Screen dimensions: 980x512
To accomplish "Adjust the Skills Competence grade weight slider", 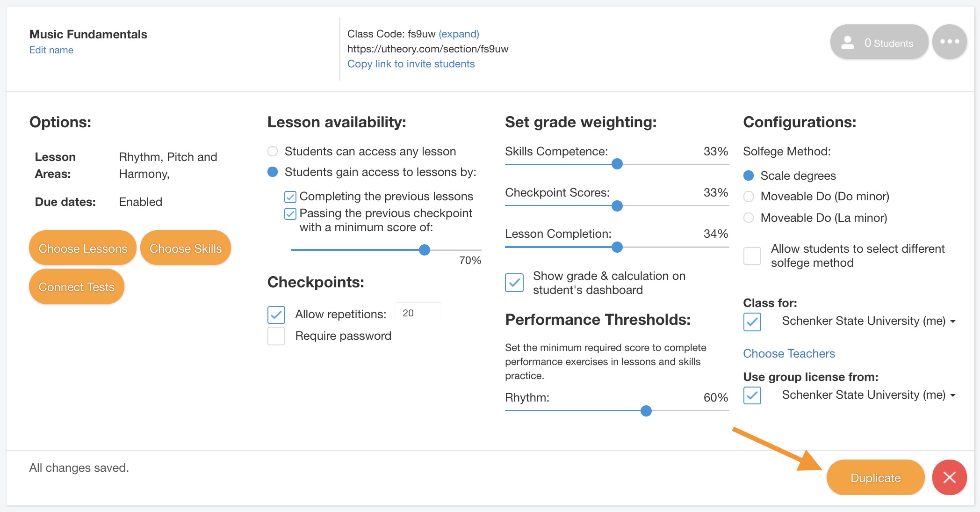I will [616, 164].
